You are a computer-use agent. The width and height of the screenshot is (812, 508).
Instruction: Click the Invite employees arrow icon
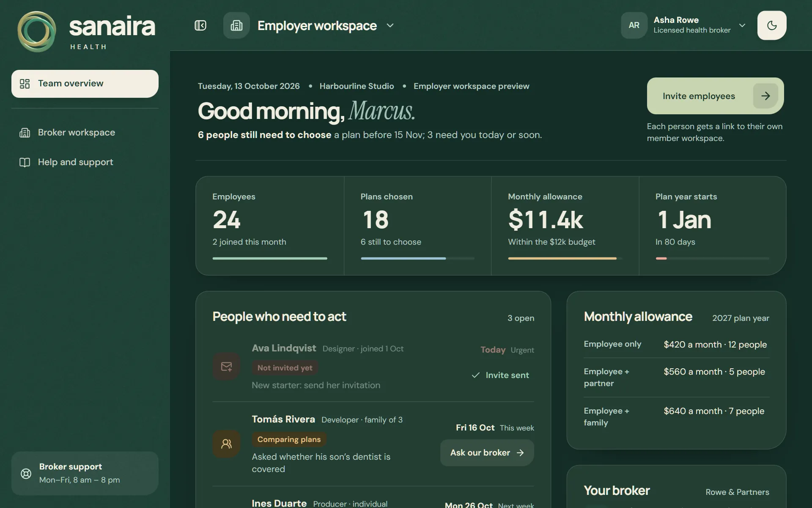tap(765, 96)
